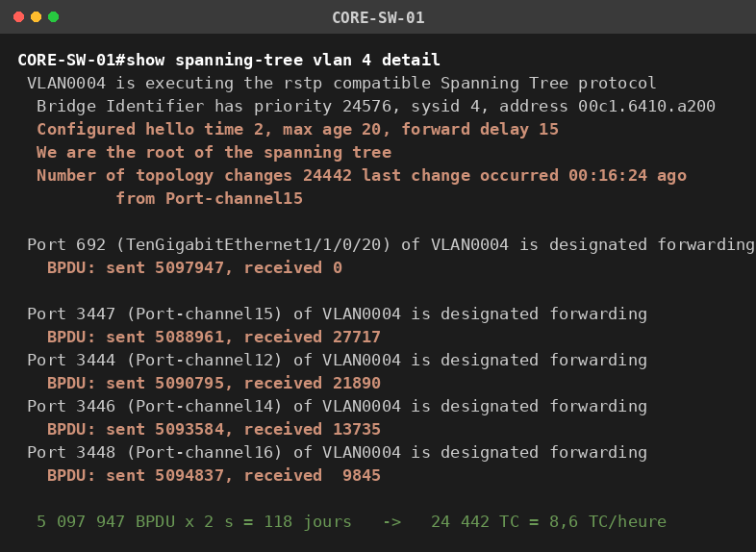Click the 'We are the root' line
Screen dimensions: 756x552
214,152
